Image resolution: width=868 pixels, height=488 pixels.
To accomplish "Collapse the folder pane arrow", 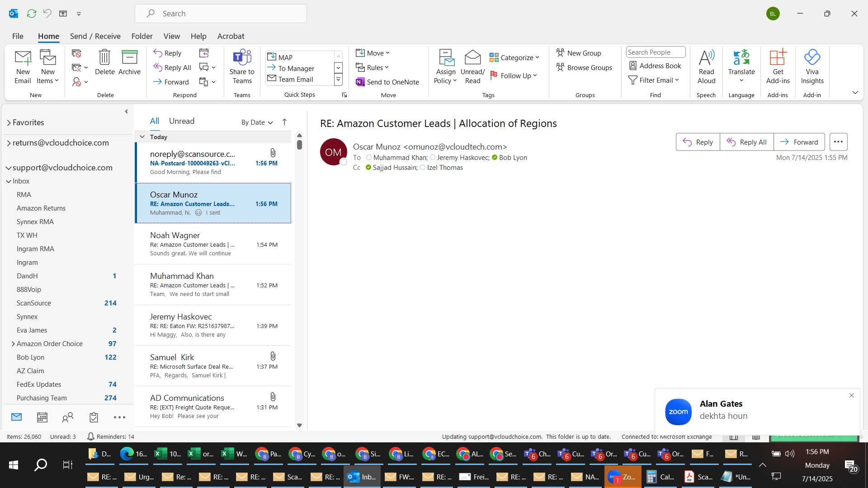I will 126,112.
